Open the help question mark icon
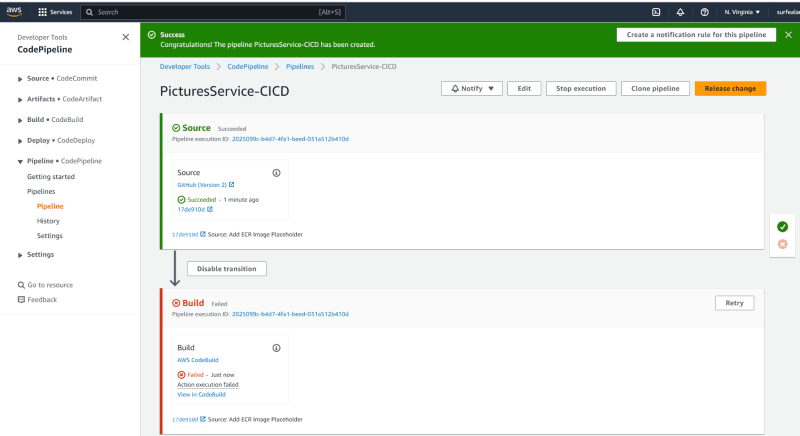800x436 pixels. click(x=704, y=12)
